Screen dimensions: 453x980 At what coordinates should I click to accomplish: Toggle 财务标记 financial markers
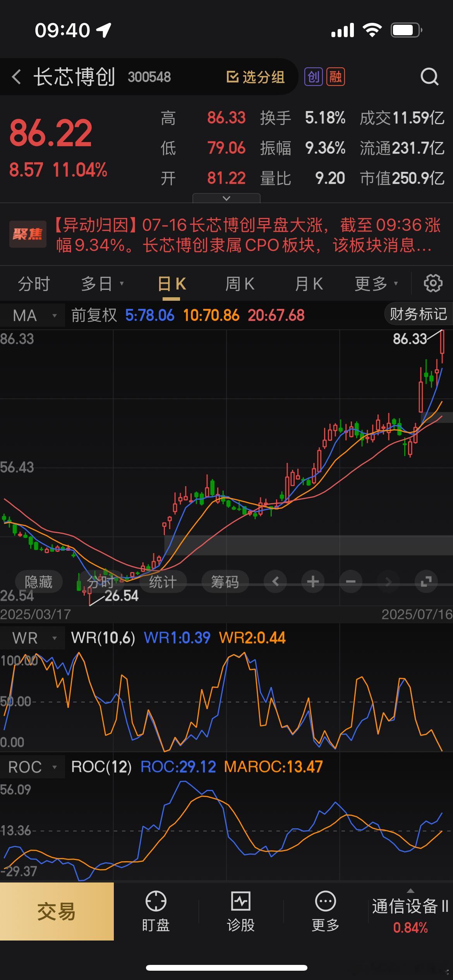(x=419, y=314)
